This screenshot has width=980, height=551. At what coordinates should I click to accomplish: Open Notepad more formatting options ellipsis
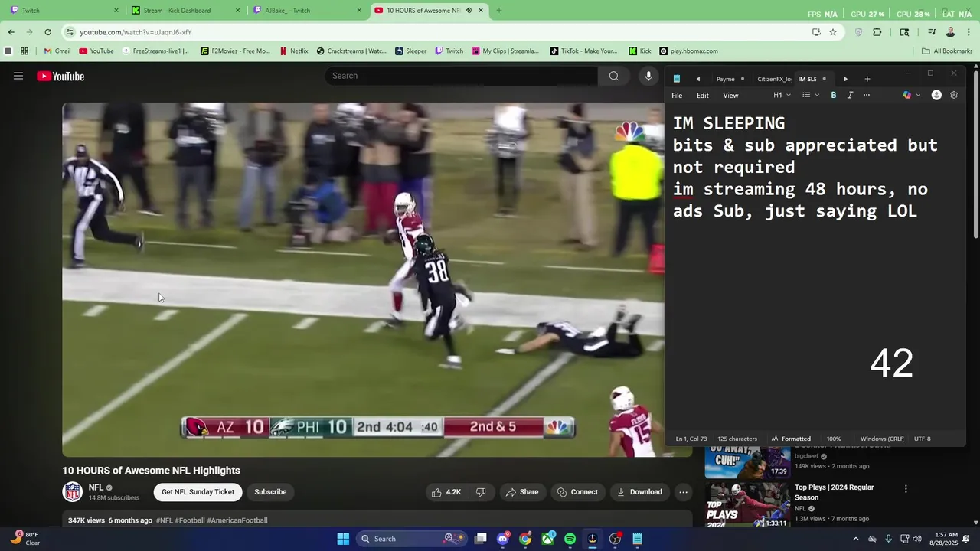pyautogui.click(x=867, y=95)
